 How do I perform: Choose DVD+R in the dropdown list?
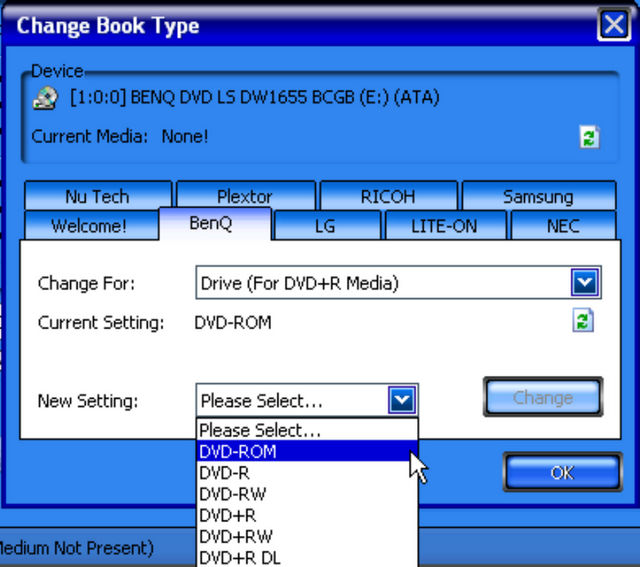click(x=307, y=515)
